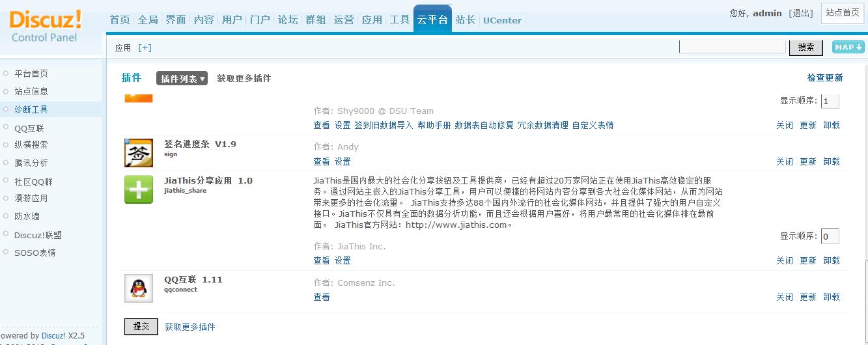Open the MAP site map button

[848, 47]
